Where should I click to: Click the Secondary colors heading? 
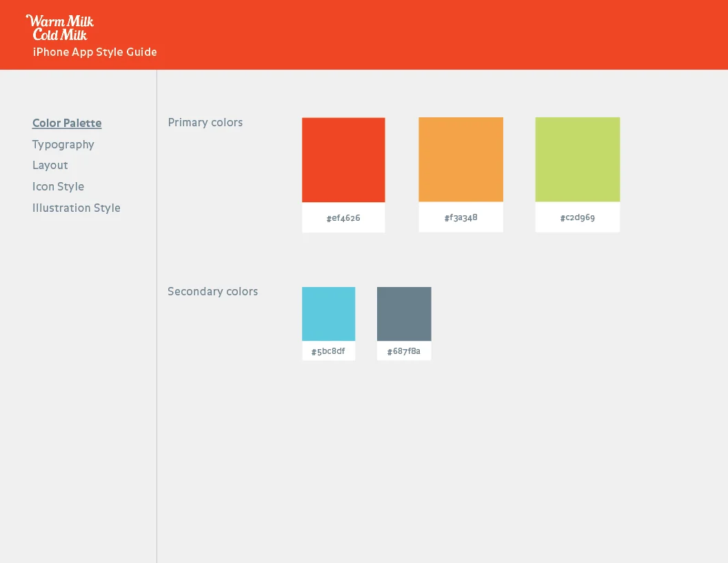212,292
